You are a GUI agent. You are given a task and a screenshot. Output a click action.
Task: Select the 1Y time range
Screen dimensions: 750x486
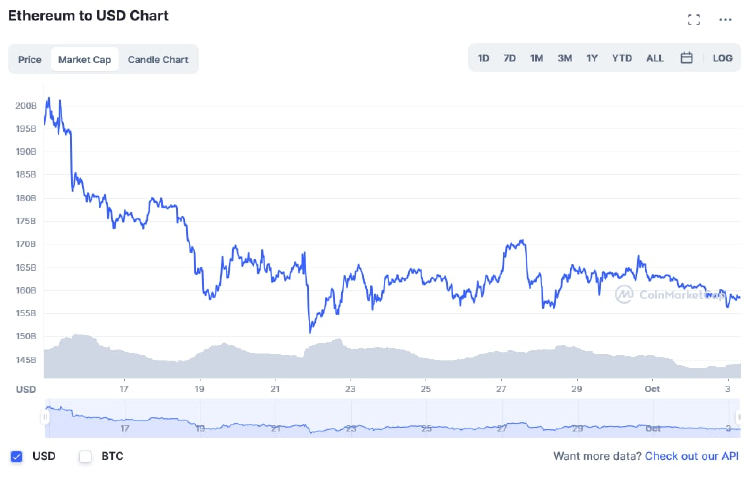click(x=592, y=58)
